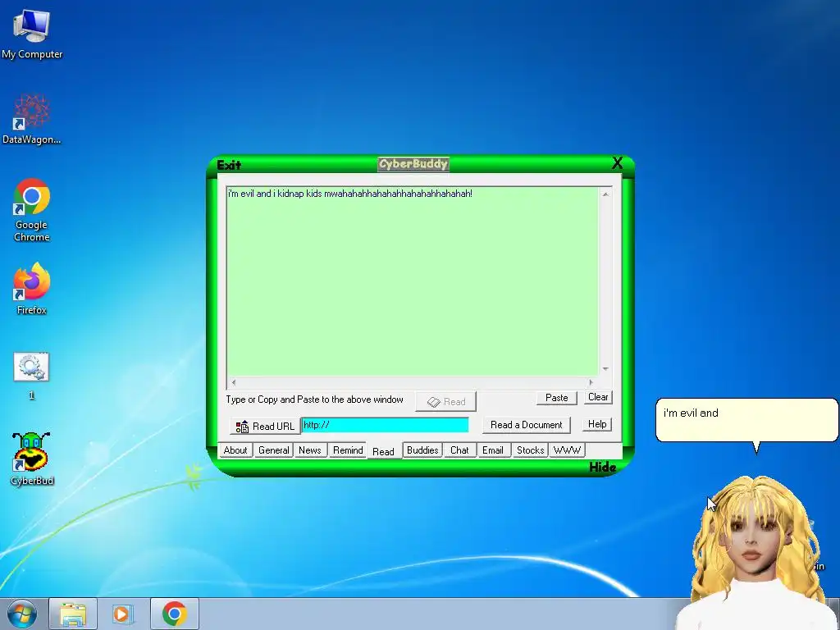The height and width of the screenshot is (630, 840).
Task: Open the News tab
Action: 309,450
